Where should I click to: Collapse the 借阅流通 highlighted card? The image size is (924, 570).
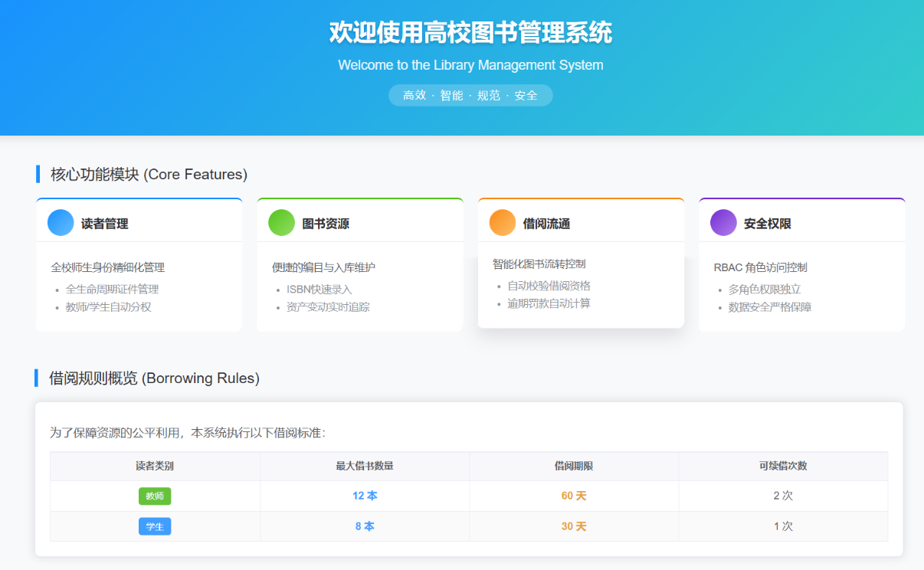[581, 260]
